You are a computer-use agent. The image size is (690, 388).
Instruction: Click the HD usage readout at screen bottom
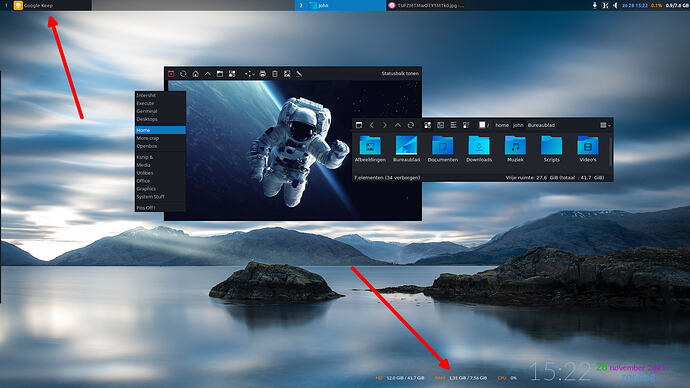coord(400,378)
